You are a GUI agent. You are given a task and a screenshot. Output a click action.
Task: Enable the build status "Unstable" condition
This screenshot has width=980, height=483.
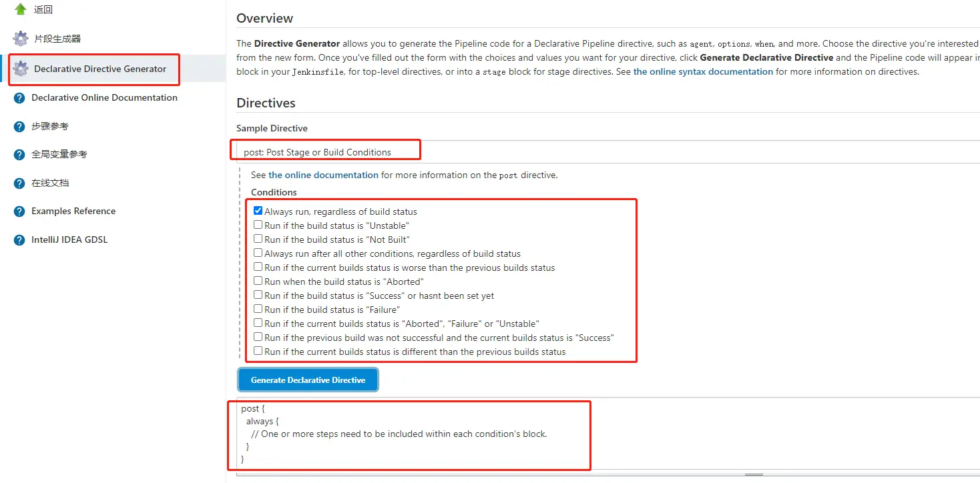coord(258,225)
